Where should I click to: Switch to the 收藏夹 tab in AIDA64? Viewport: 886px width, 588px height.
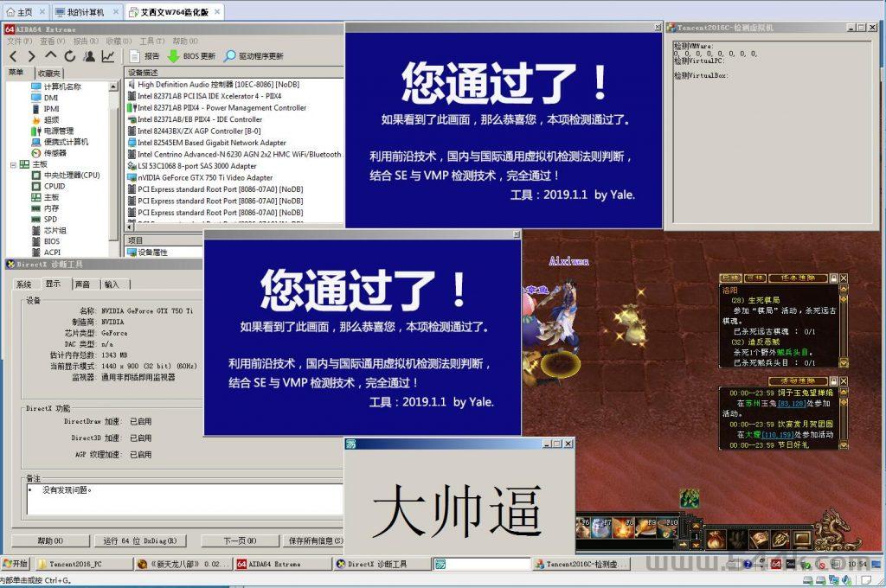coord(49,73)
